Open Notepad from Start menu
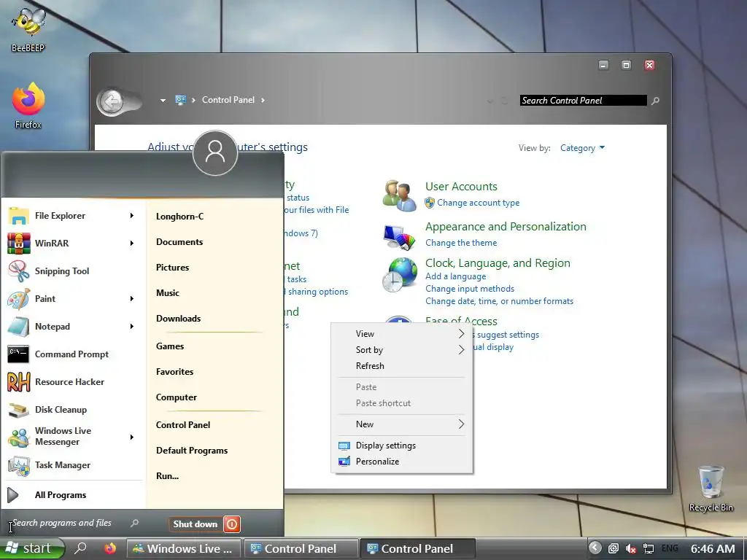 coord(71,326)
